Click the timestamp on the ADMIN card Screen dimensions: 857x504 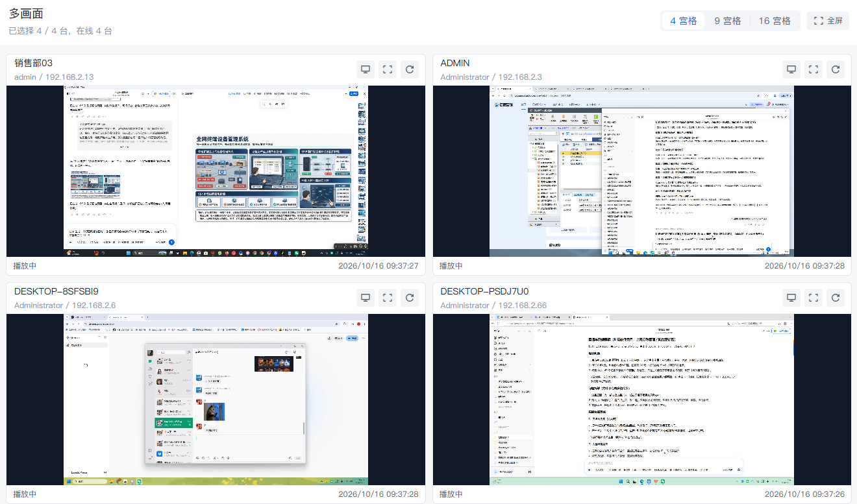pyautogui.click(x=804, y=266)
